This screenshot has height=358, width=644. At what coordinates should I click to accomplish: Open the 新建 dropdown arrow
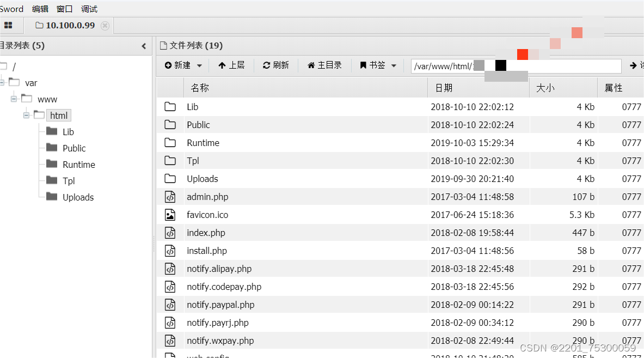click(200, 66)
